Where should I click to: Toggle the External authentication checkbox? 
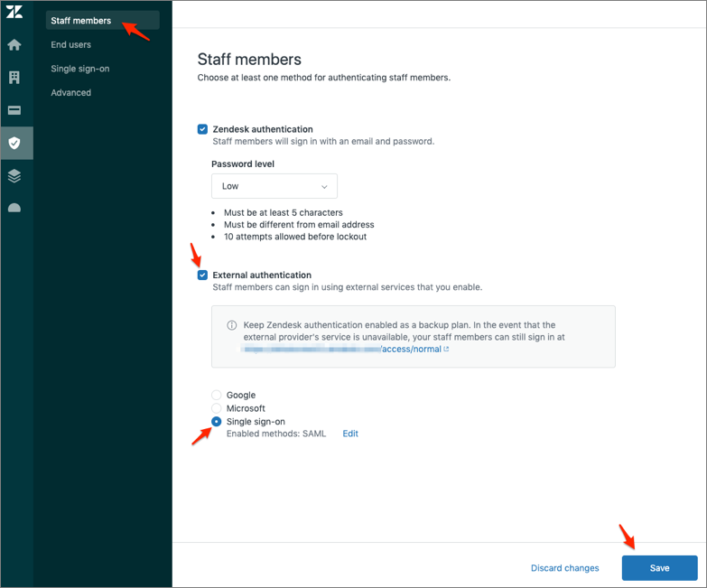(x=203, y=275)
